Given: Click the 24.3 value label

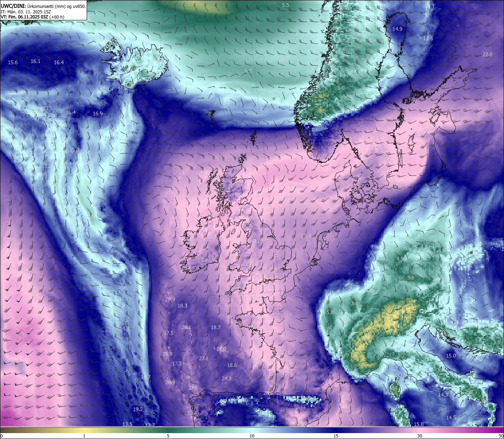Looking at the screenshot, I should click(x=226, y=379).
